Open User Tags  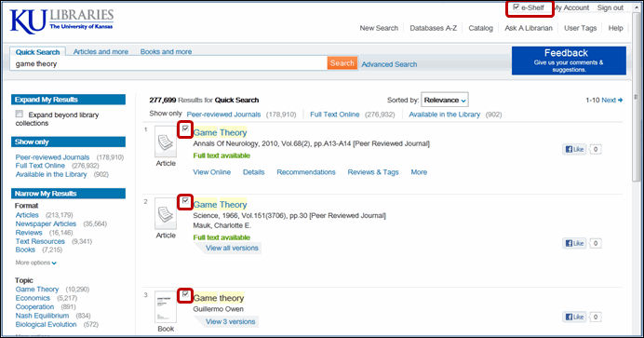point(581,28)
